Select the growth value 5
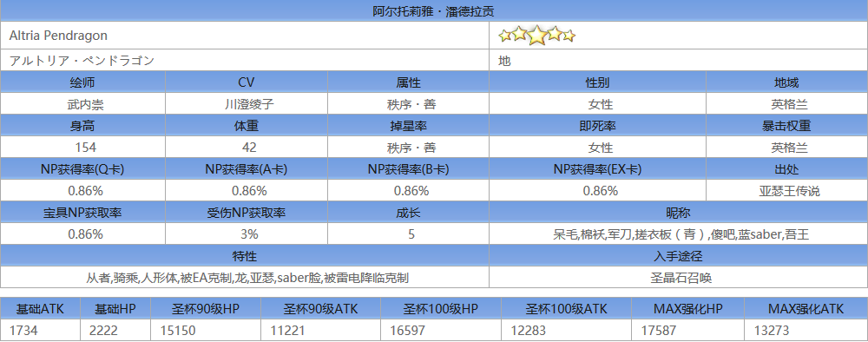This screenshot has width=868, height=342. pos(411,234)
